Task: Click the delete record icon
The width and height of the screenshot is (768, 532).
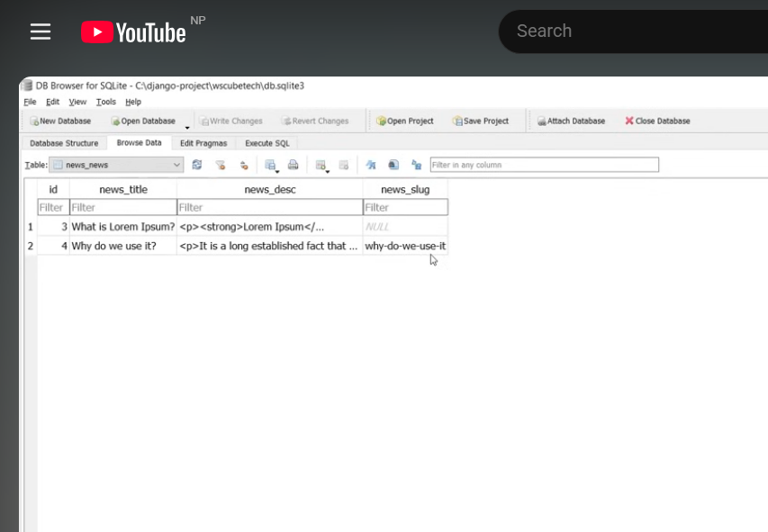Action: (344, 165)
